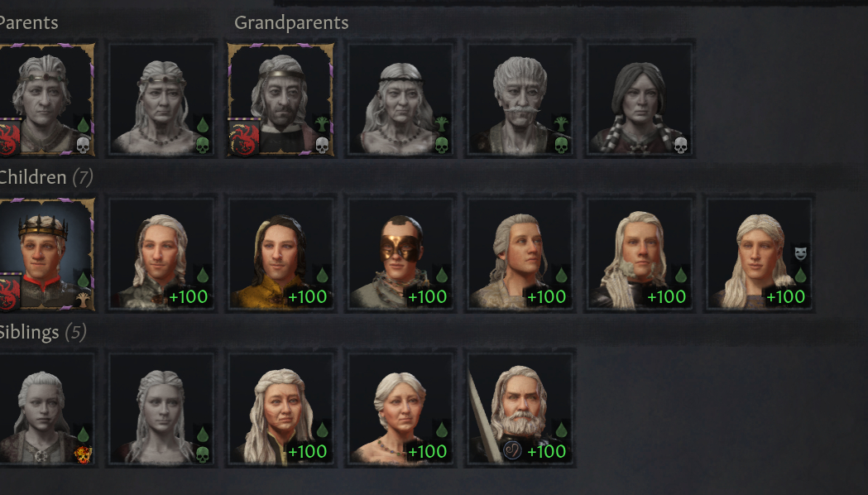Click red dragon coat of arms on crowned child
The width and height of the screenshot is (868, 495).
(7, 294)
